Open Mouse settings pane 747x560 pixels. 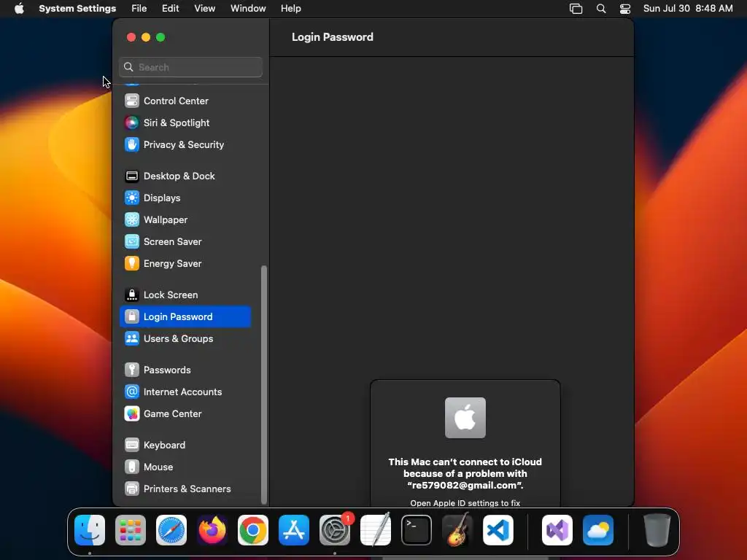185,467
